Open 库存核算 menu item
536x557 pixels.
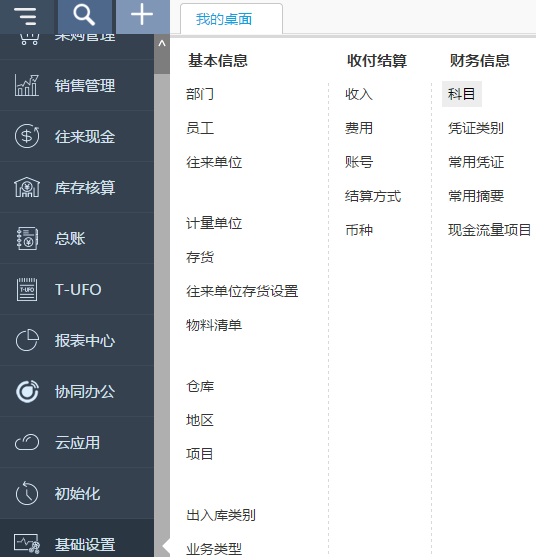85,188
